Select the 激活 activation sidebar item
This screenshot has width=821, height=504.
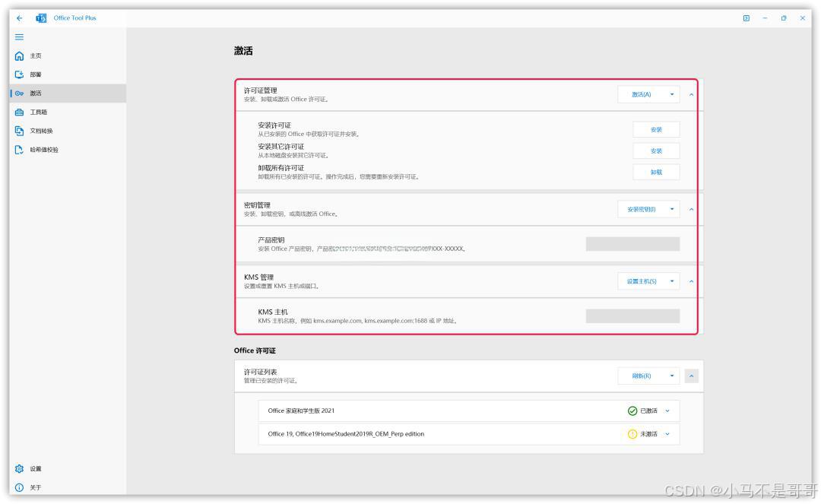click(x=68, y=94)
